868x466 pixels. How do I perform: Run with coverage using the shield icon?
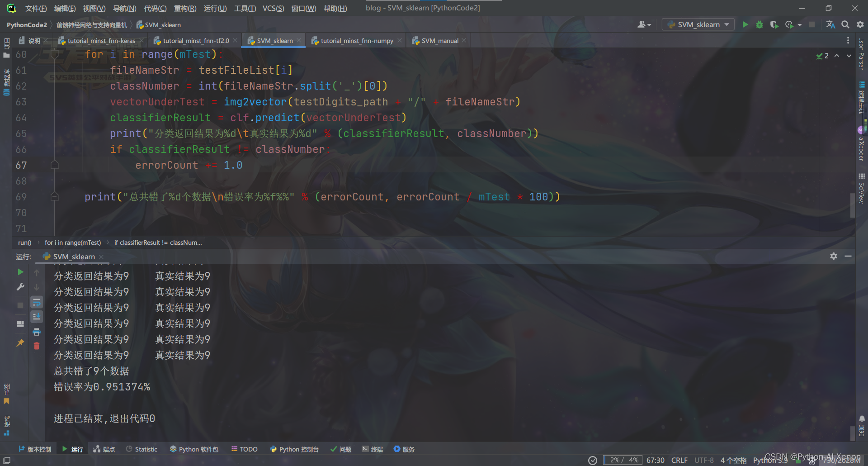[x=774, y=24]
